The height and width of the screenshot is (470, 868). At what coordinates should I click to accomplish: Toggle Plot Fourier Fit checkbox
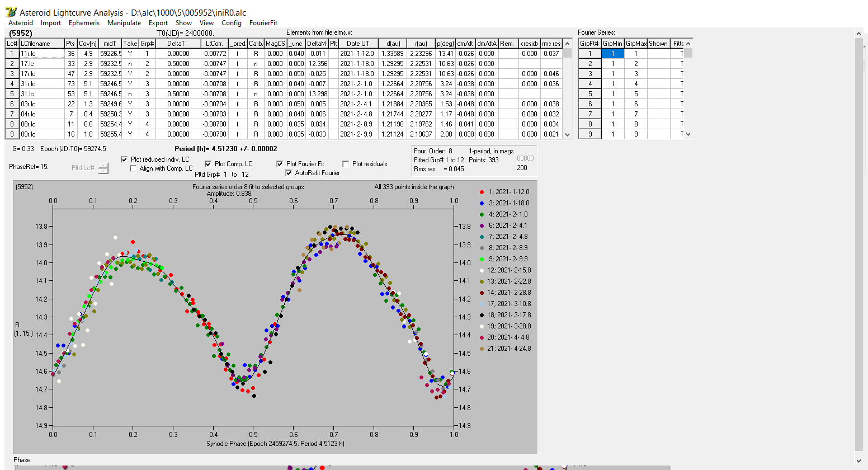280,164
